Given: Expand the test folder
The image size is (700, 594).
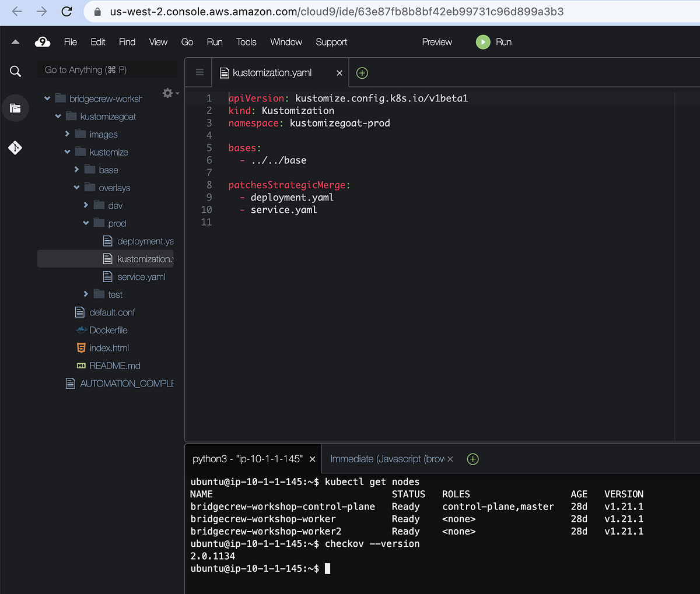Looking at the screenshot, I should [86, 294].
